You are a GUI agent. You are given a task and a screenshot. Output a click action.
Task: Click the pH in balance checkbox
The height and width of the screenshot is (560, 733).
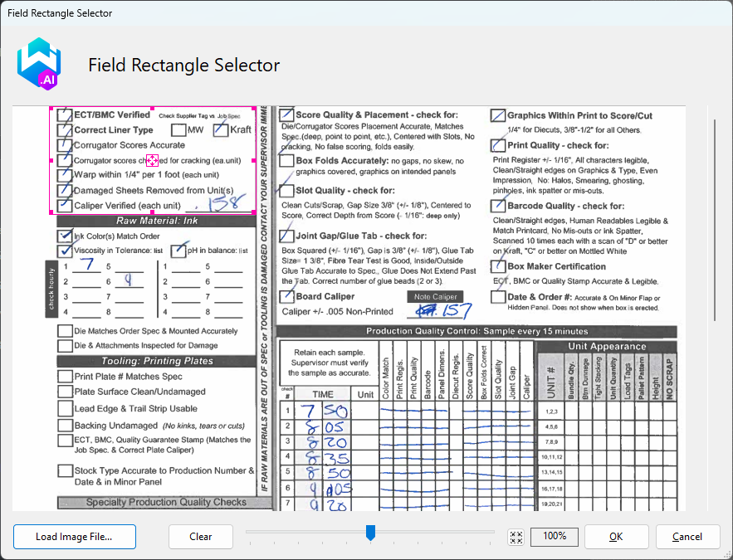point(178,251)
